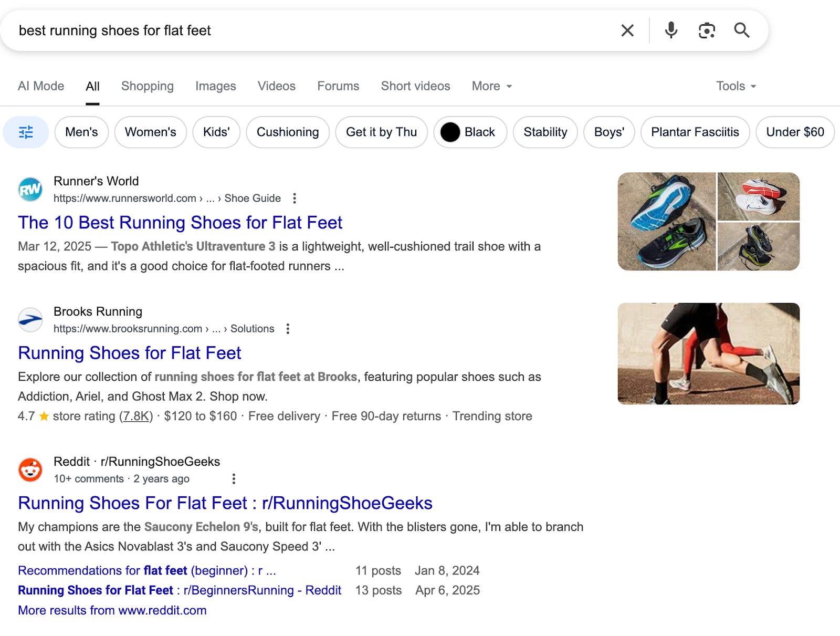Open Running Shoes For Flat Feet r/RunningShoeGeeks link

click(x=225, y=503)
